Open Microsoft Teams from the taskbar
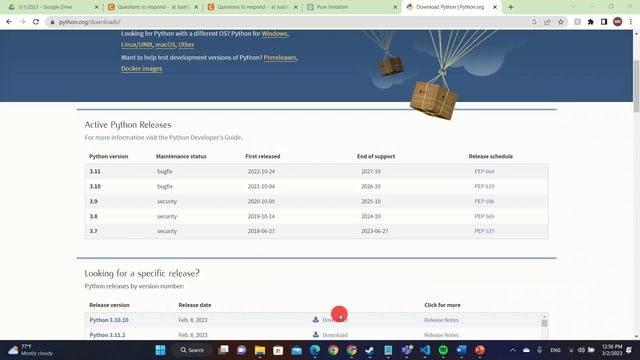Viewport: 640px width, 360px height. click(407, 350)
